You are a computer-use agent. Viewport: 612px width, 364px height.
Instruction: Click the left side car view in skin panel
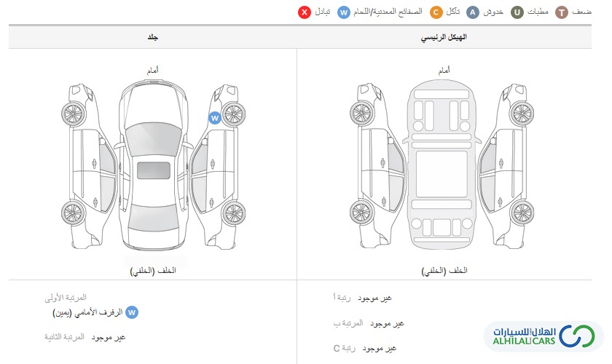[x=90, y=166]
